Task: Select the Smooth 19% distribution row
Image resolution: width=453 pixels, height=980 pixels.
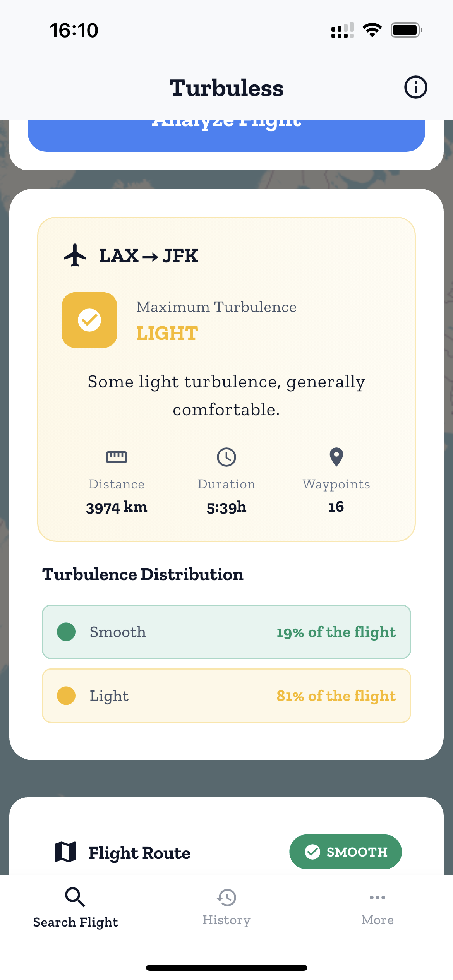Action: 226,632
